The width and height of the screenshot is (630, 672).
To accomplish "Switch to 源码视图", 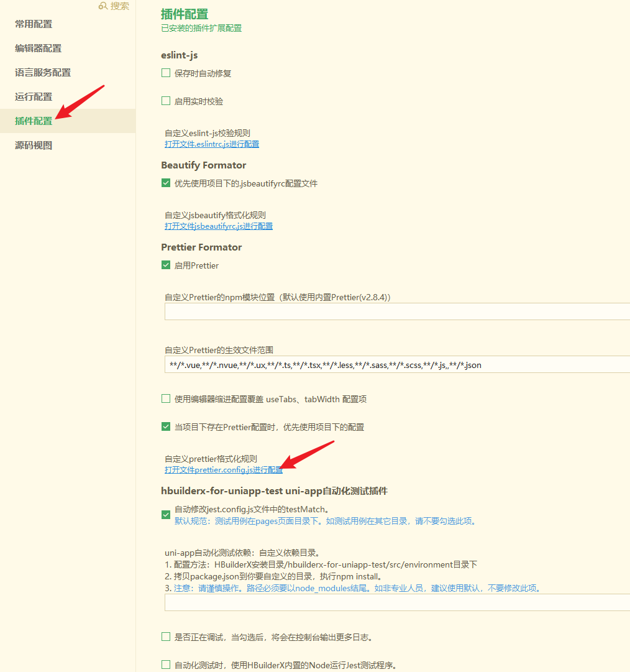I will (34, 145).
